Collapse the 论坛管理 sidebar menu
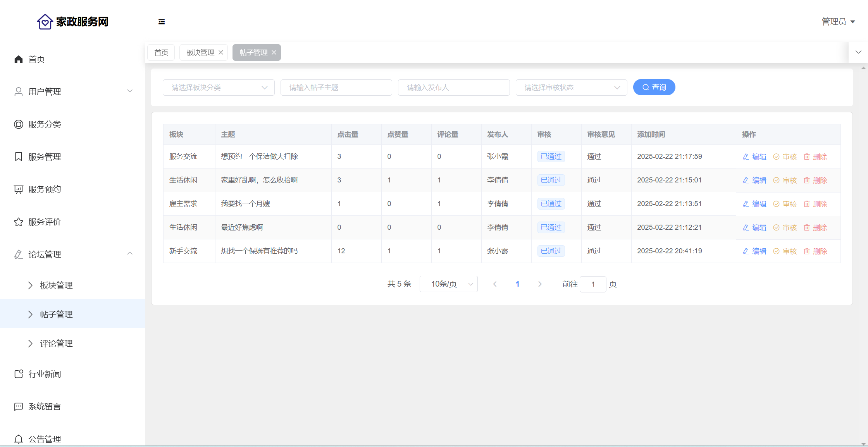The width and height of the screenshot is (868, 447). [x=73, y=254]
